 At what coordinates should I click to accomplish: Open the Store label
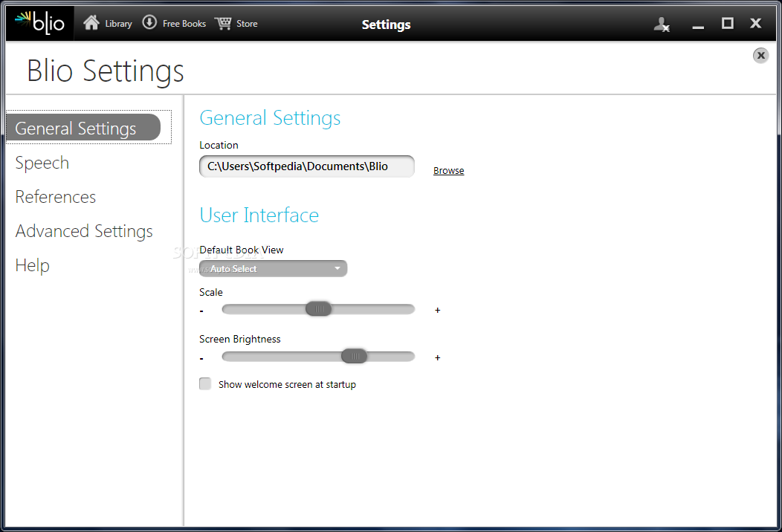pyautogui.click(x=247, y=24)
